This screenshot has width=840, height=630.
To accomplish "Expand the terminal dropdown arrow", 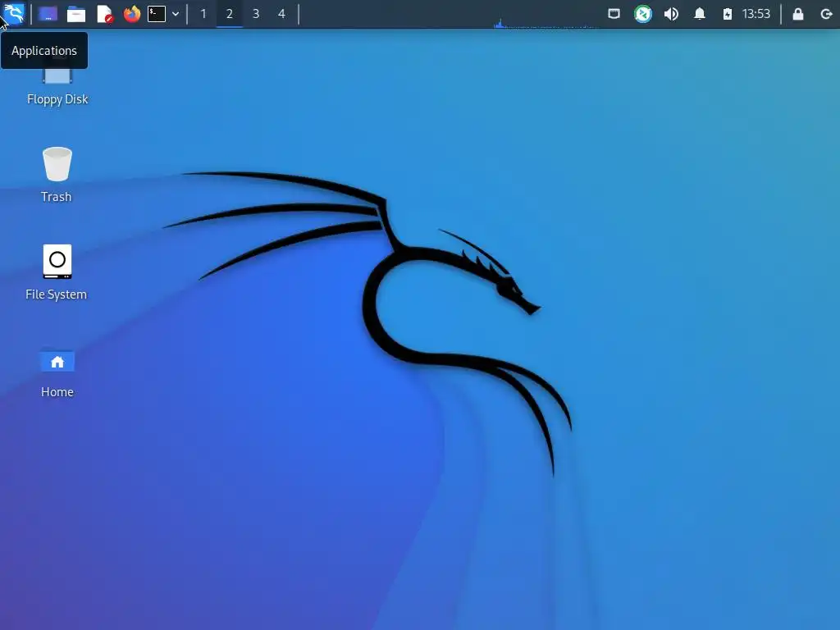I will (x=176, y=14).
